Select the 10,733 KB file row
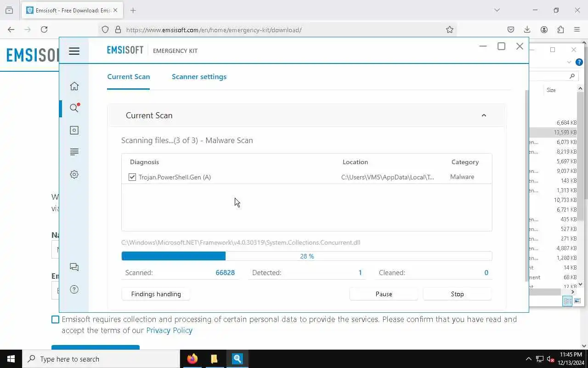The height and width of the screenshot is (368, 588). coord(553,200)
